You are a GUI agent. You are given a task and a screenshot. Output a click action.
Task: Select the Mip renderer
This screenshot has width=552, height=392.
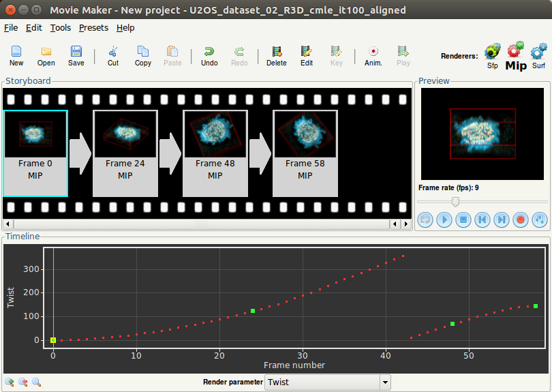click(x=516, y=55)
